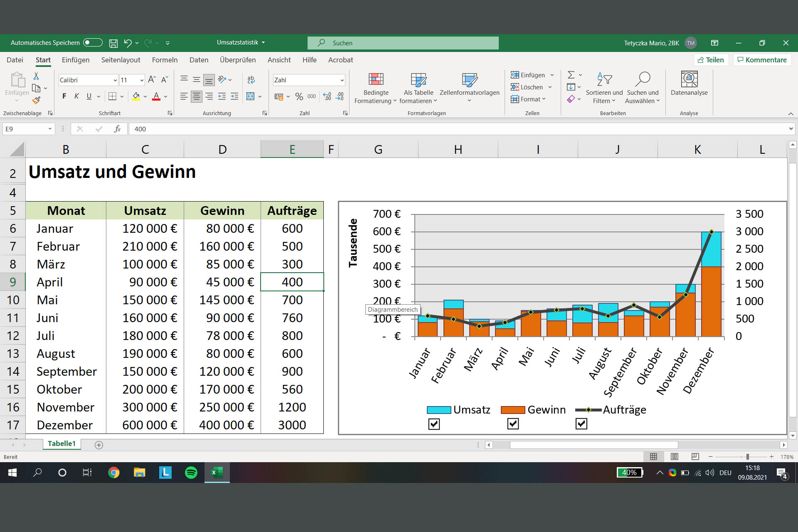The width and height of the screenshot is (798, 532).
Task: Click the Teilen button
Action: 710,60
